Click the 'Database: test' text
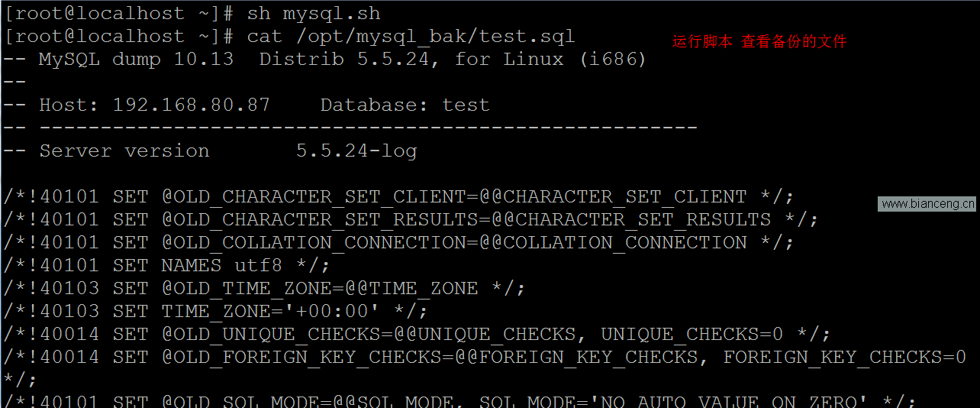The height and width of the screenshot is (408, 980). click(405, 105)
